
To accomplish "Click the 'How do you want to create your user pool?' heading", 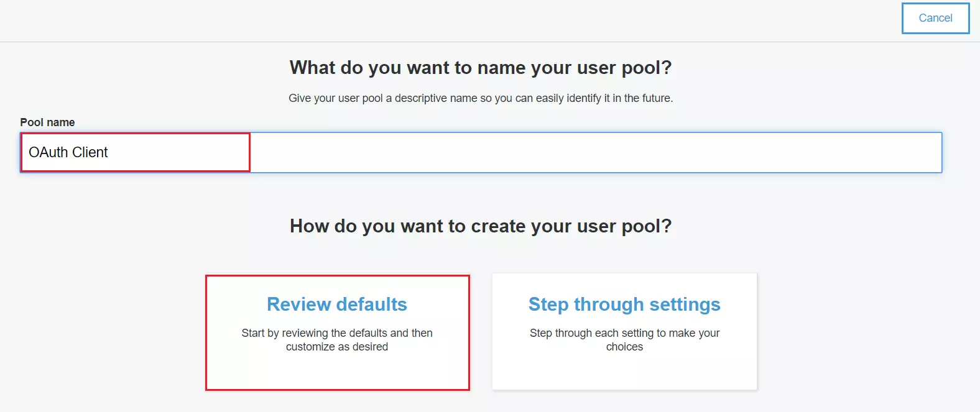I will click(481, 226).
